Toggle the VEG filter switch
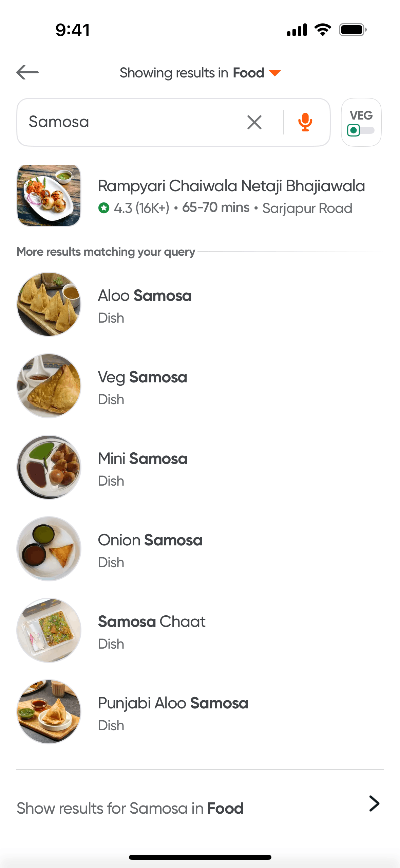The height and width of the screenshot is (868, 400). tap(361, 130)
